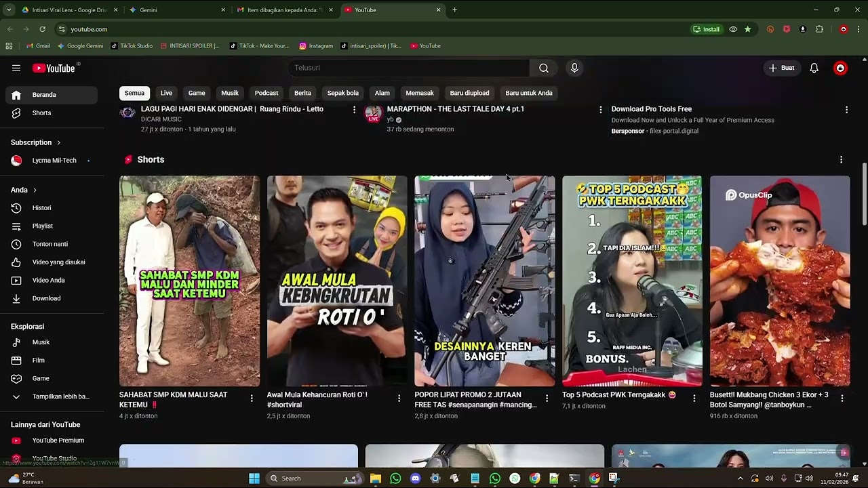This screenshot has width=868, height=488.
Task: Select the Semua filter chip
Action: tap(134, 93)
